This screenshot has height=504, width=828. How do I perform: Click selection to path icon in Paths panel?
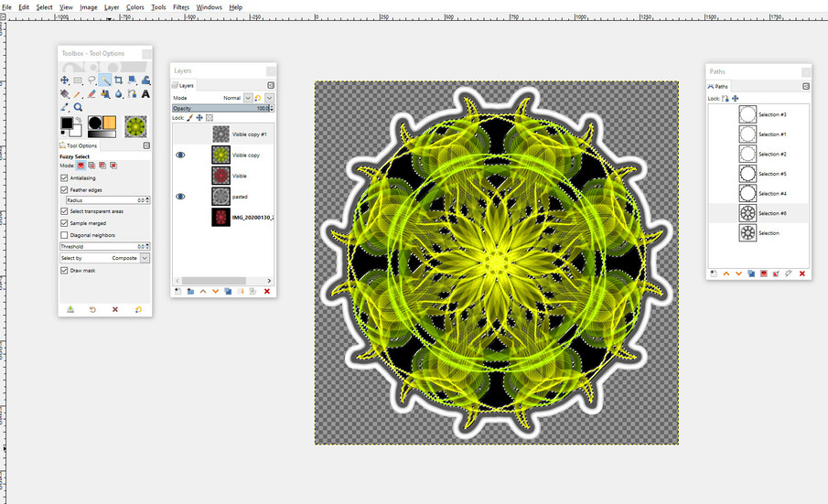[776, 273]
